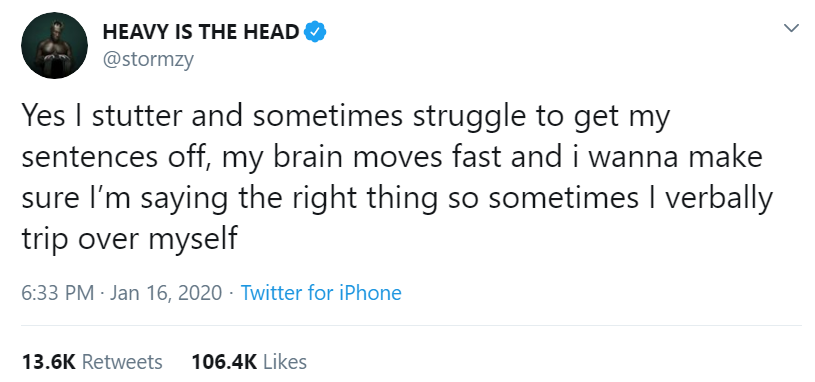Click the Retweets label
Viewport: 815px width, 382px height.
point(122,362)
